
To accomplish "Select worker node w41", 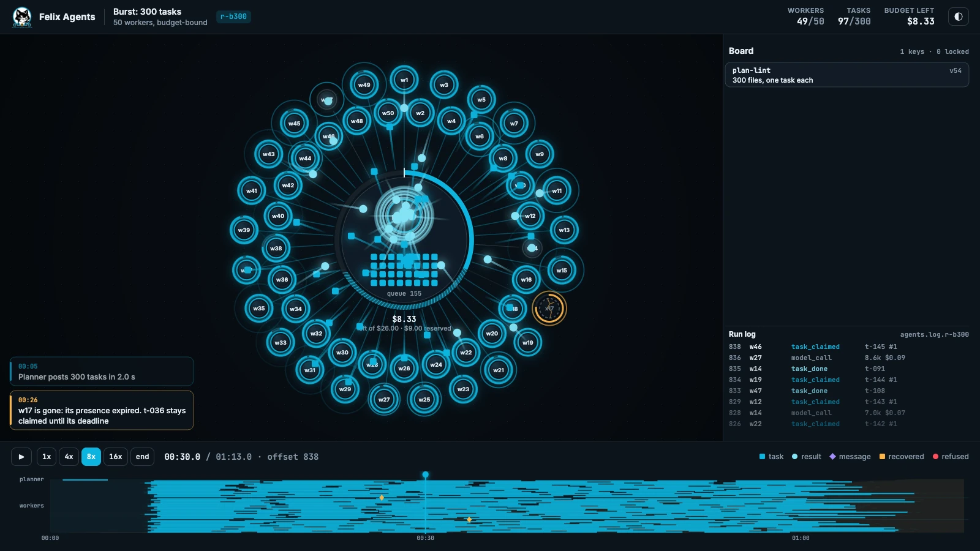I will click(x=252, y=190).
